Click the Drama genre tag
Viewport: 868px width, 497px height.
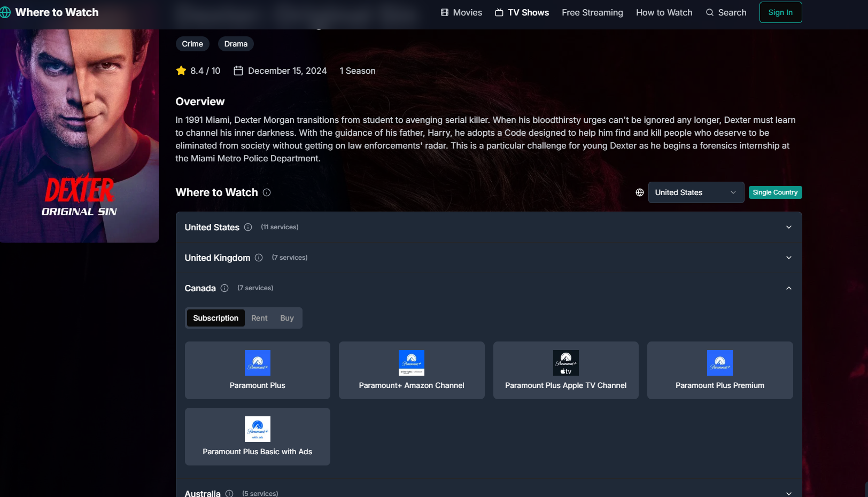[x=236, y=44]
